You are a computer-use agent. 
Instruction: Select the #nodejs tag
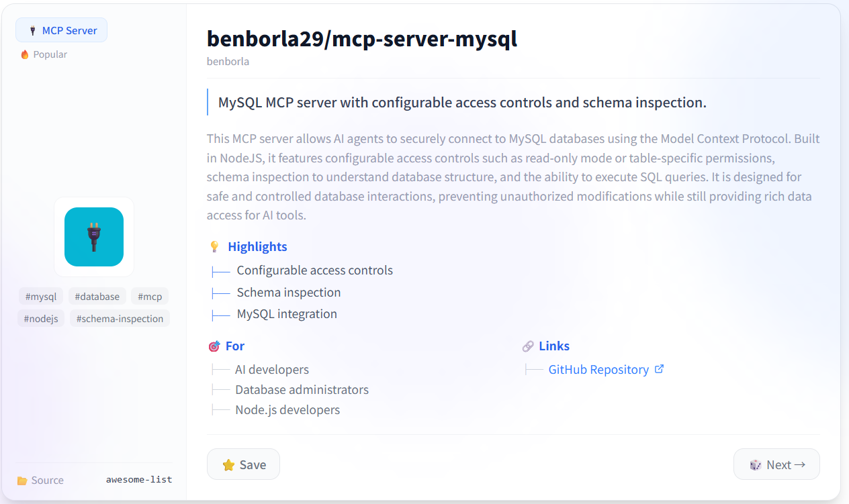tap(41, 318)
